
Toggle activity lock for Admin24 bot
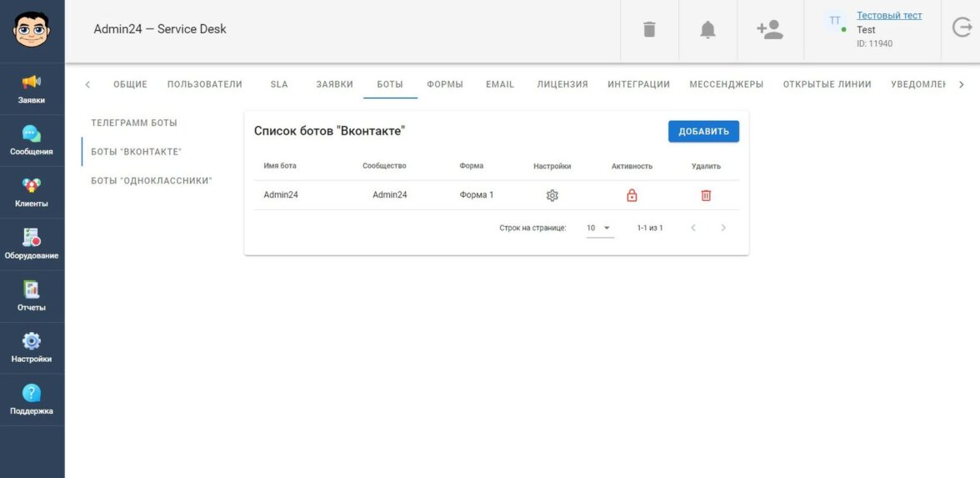[x=632, y=195]
